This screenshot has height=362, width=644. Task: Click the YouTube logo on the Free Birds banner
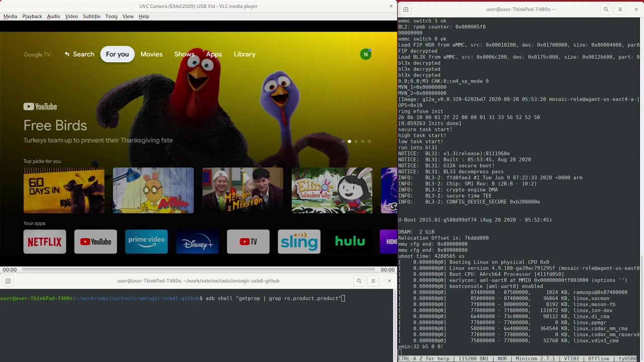tap(40, 107)
